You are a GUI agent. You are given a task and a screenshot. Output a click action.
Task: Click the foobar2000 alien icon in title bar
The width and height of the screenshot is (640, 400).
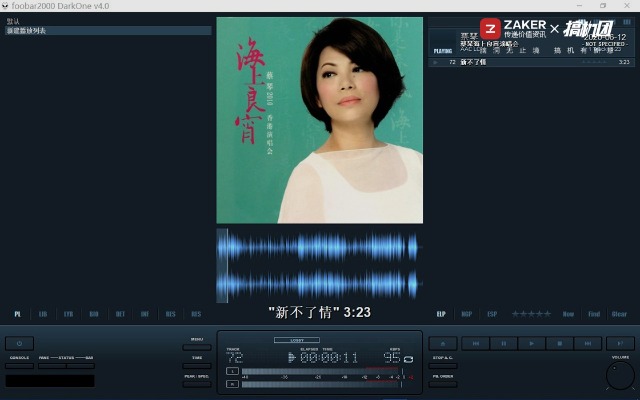[x=5, y=6]
